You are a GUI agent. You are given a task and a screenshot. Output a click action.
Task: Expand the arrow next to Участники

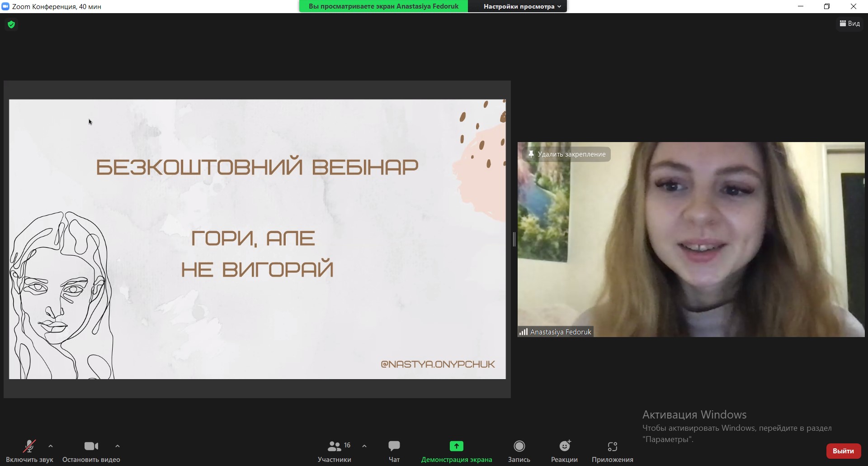[x=364, y=446]
